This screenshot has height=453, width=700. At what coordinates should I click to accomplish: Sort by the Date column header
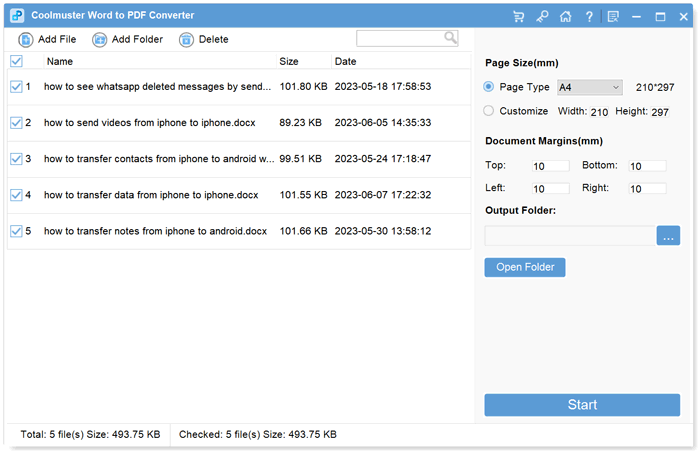click(x=346, y=61)
